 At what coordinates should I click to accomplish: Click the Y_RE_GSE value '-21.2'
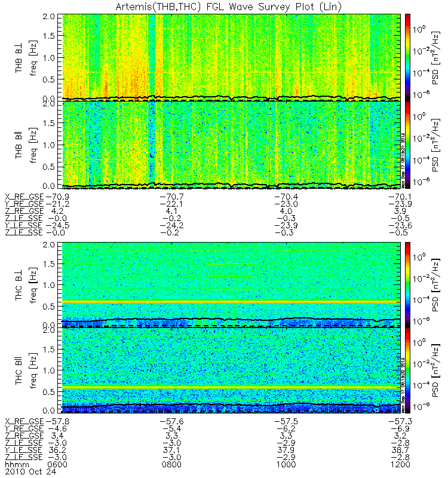pos(57,204)
